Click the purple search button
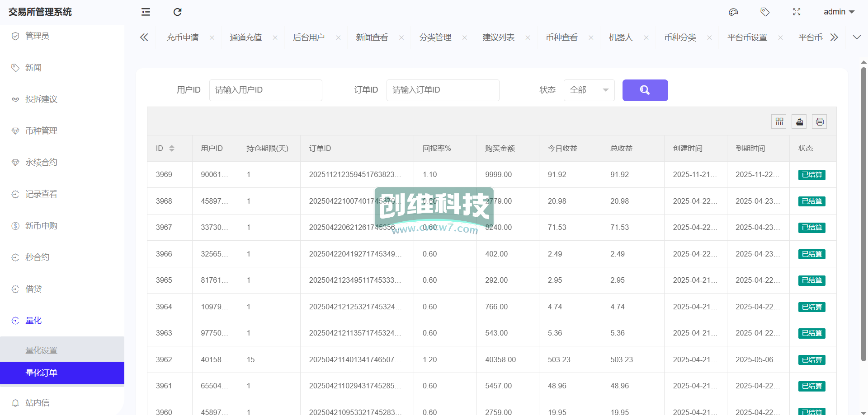The width and height of the screenshot is (868, 415). 645,90
